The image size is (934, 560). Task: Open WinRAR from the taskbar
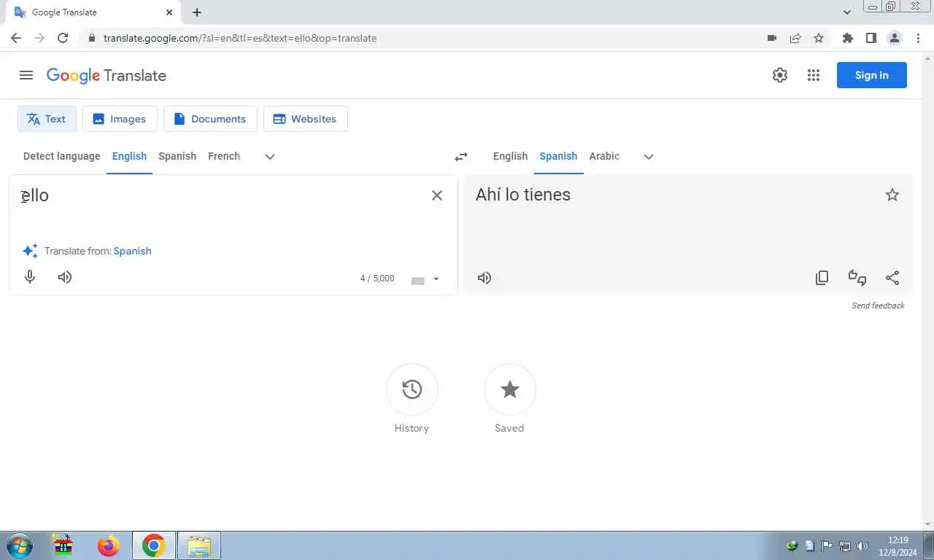coord(63,545)
